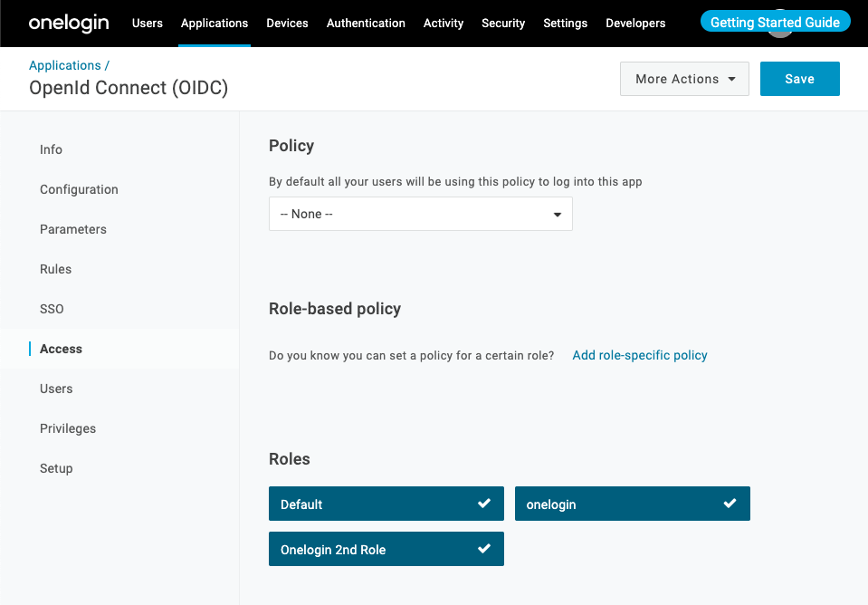Open the Privileges section

[x=68, y=428]
